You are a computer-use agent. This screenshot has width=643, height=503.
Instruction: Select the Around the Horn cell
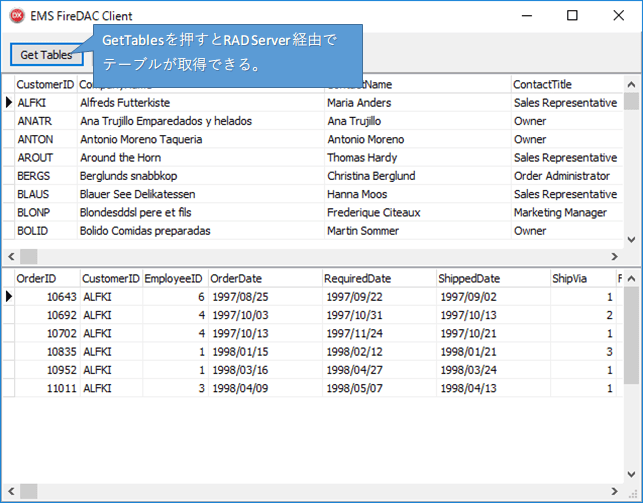201,157
